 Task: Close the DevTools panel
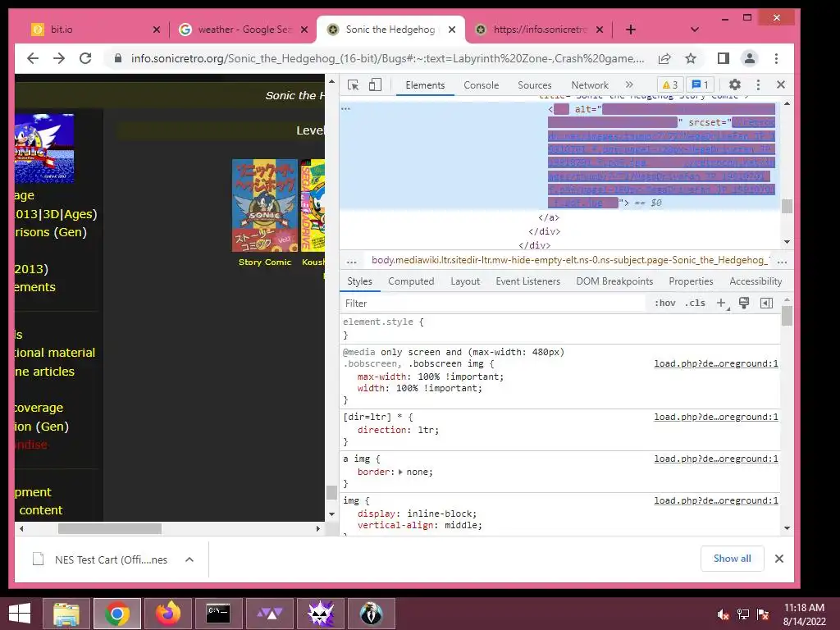(781, 84)
